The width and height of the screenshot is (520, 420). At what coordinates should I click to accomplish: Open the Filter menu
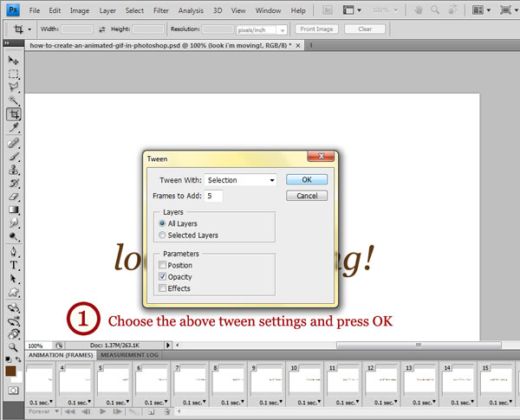tap(161, 10)
